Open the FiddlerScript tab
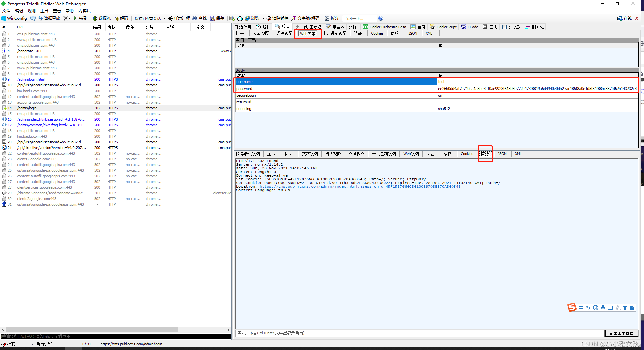This screenshot has height=350, width=644. pos(443,27)
